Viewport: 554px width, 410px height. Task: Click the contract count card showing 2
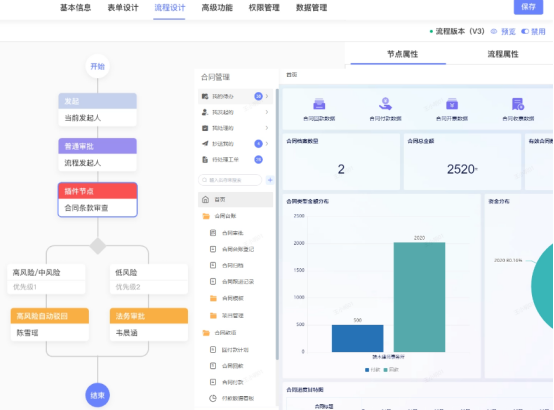coord(341,162)
